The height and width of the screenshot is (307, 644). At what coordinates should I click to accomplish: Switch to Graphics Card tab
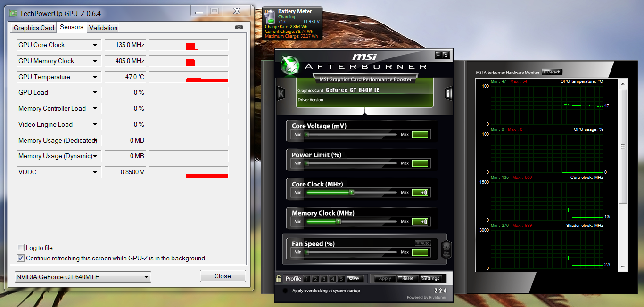pos(34,28)
